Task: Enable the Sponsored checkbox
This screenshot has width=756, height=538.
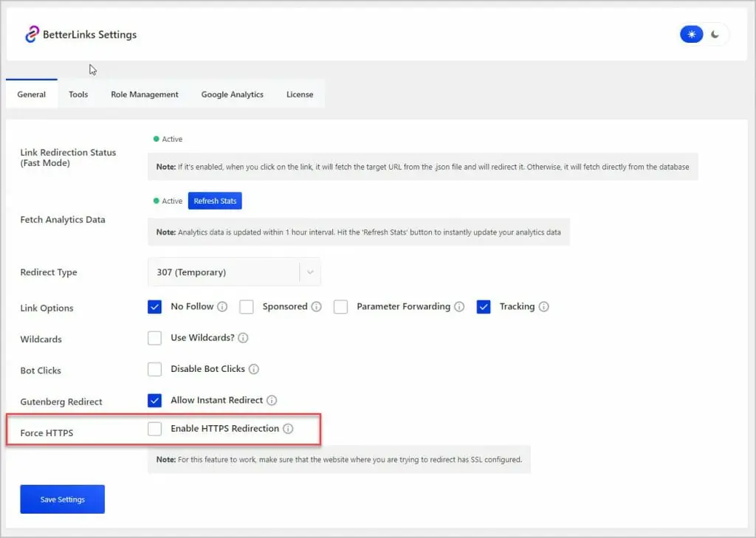Action: tap(247, 306)
